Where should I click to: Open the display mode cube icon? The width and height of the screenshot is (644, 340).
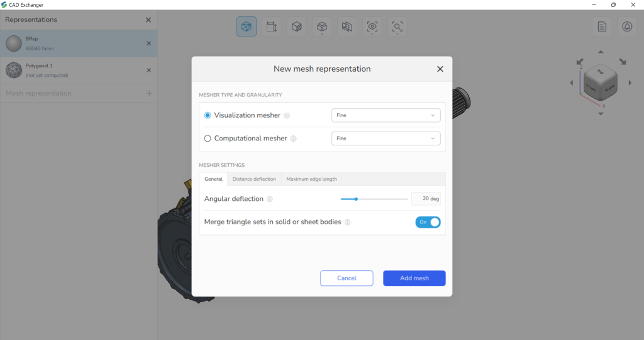pos(297,26)
